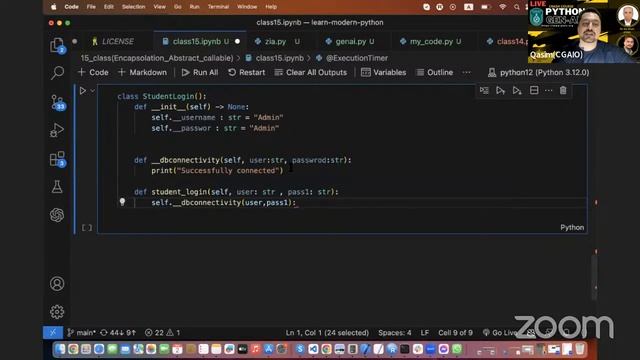Open the Code app menu

(71, 7)
